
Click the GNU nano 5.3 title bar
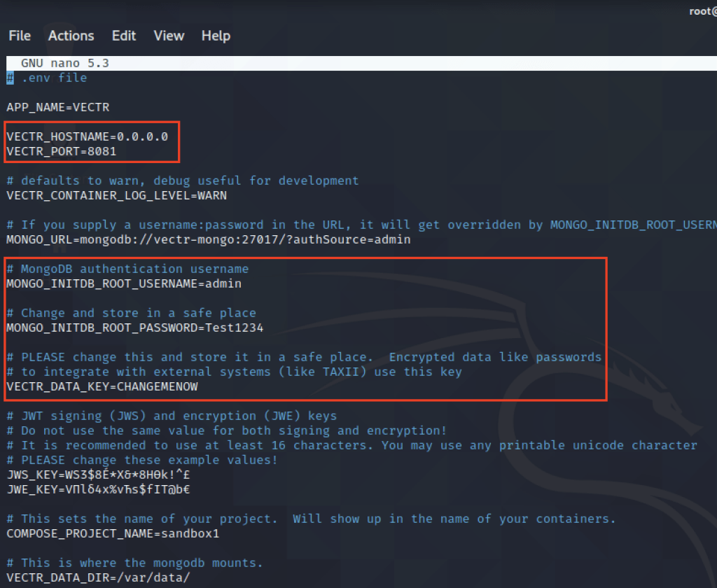pyautogui.click(x=64, y=63)
